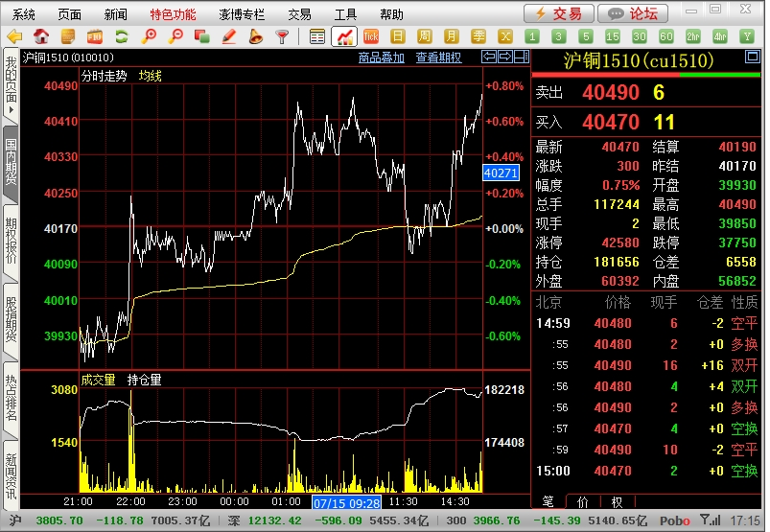Refresh data with green arrows icon

click(x=121, y=36)
